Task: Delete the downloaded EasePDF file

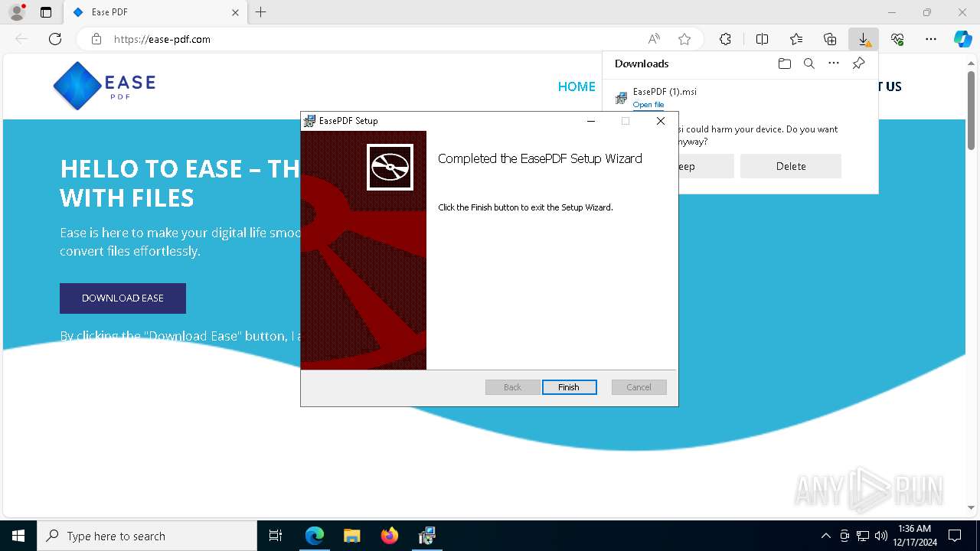Action: coord(791,166)
